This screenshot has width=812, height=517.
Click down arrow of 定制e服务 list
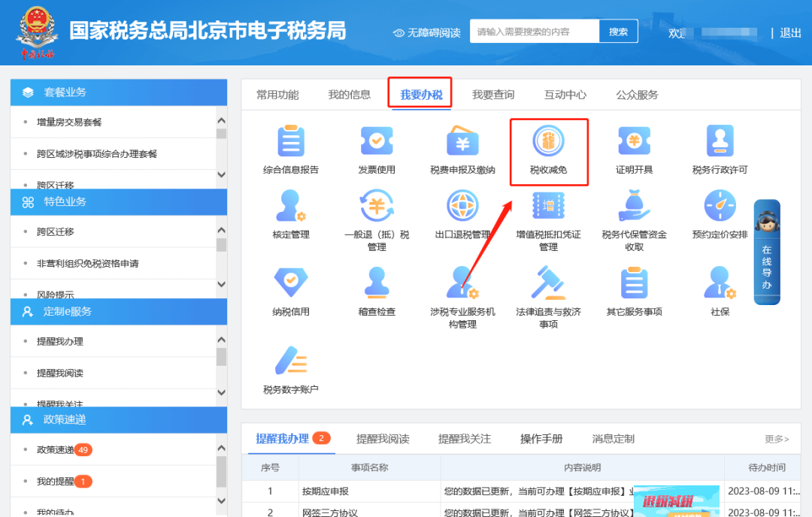click(x=222, y=392)
